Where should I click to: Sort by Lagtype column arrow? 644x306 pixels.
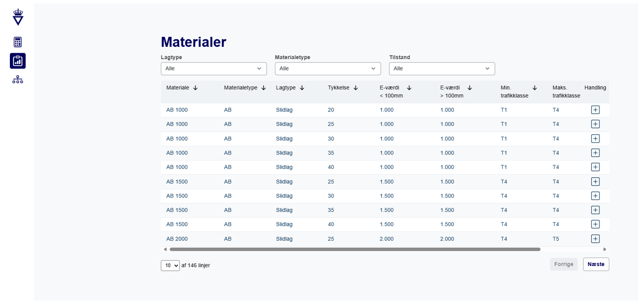click(x=302, y=88)
